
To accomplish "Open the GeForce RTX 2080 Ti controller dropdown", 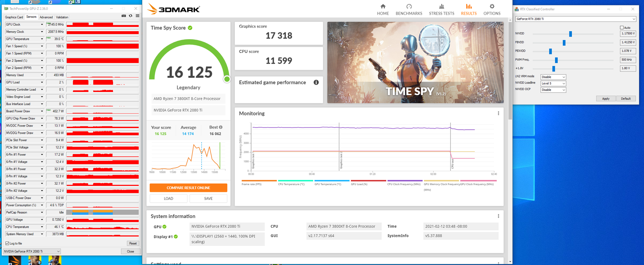I will 576,19.
